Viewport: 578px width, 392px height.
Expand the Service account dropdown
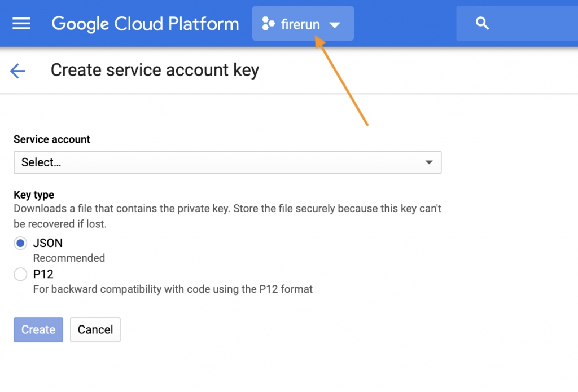coord(227,162)
